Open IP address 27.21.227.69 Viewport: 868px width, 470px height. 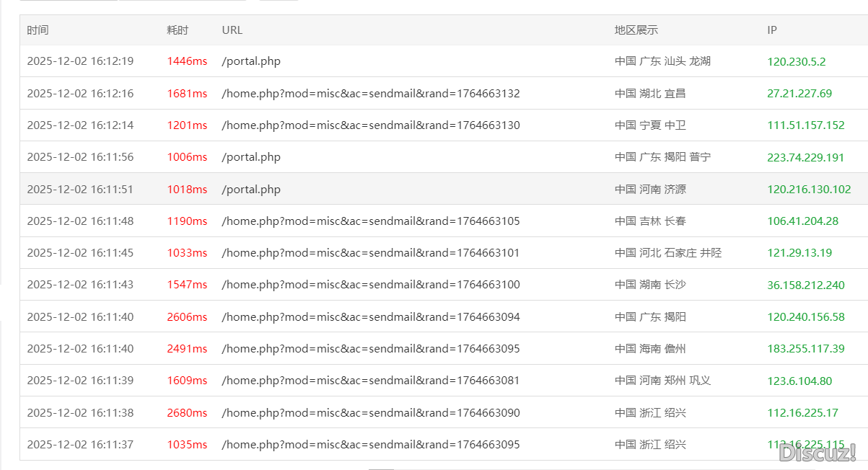click(x=794, y=94)
